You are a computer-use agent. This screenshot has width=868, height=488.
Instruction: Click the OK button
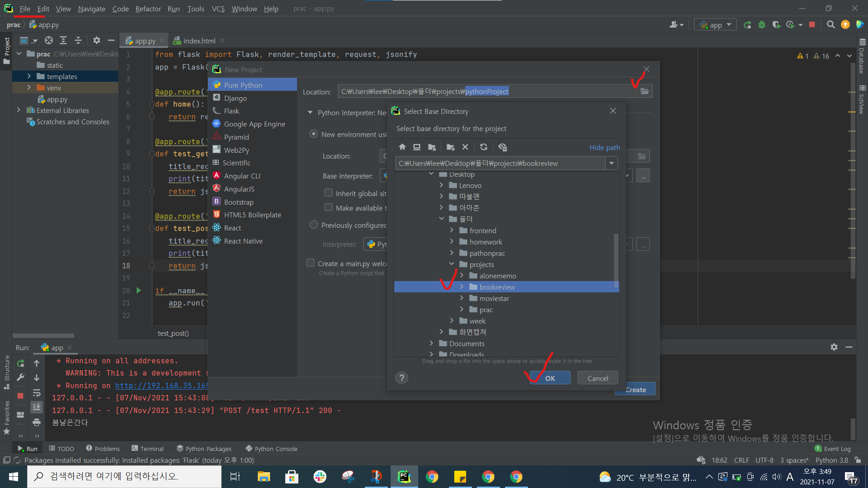pyautogui.click(x=550, y=378)
